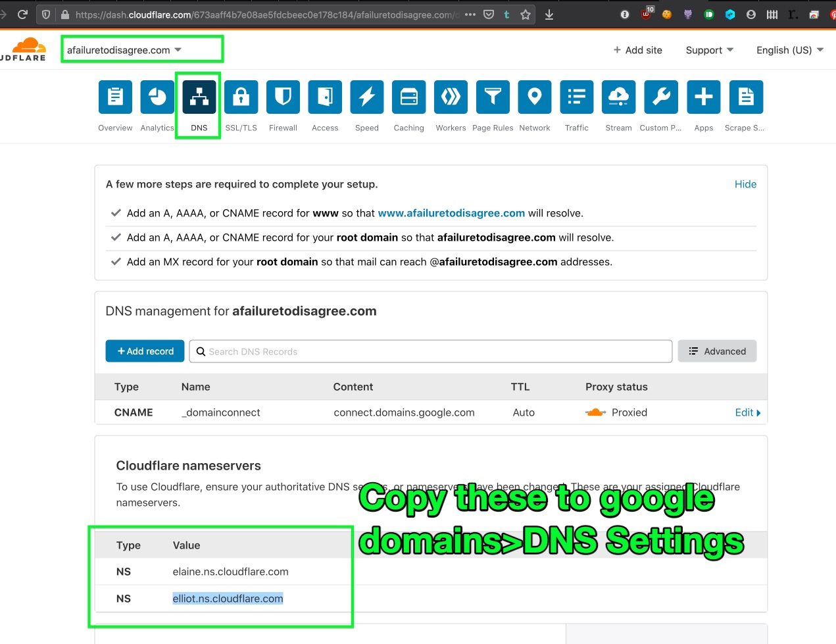Expand the afailuretodisagree.com site selector
The height and width of the screenshot is (644, 836).
click(x=124, y=50)
